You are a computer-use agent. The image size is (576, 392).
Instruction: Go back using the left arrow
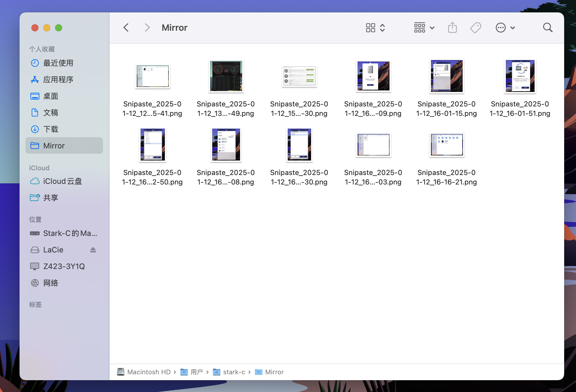126,28
